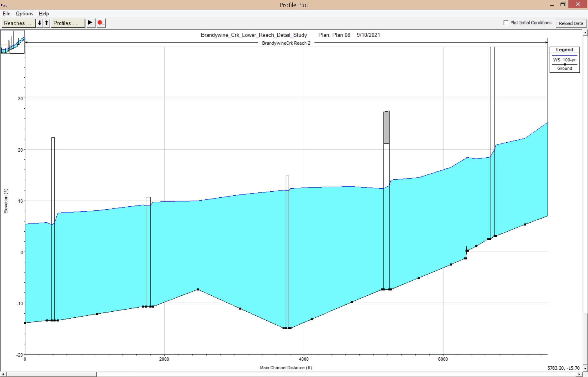Click the horizontal scrollbar right arrow
The image size is (588, 377).
click(579, 374)
